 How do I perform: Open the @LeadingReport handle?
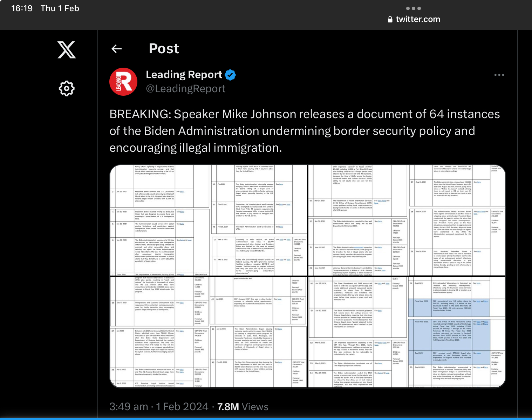pyautogui.click(x=186, y=89)
